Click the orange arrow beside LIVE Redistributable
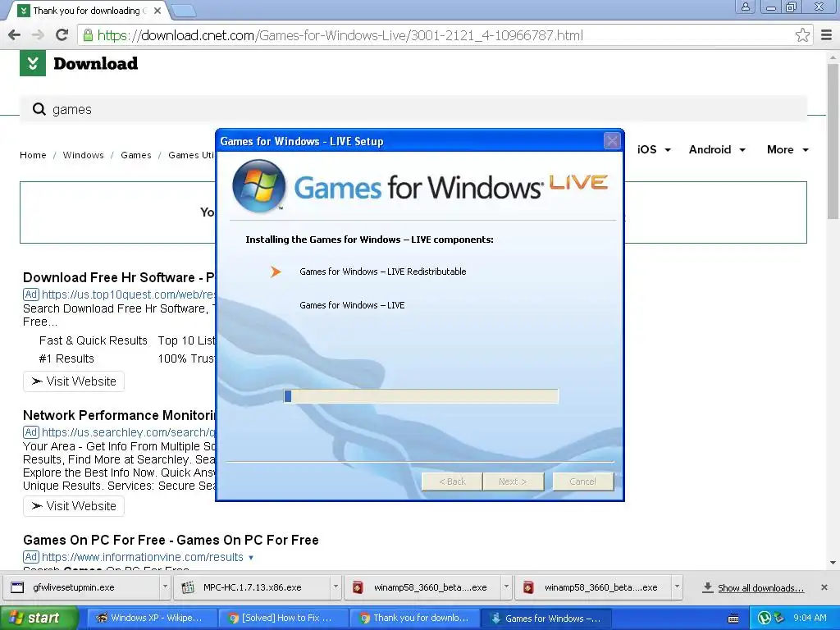The image size is (840, 630). click(x=276, y=272)
